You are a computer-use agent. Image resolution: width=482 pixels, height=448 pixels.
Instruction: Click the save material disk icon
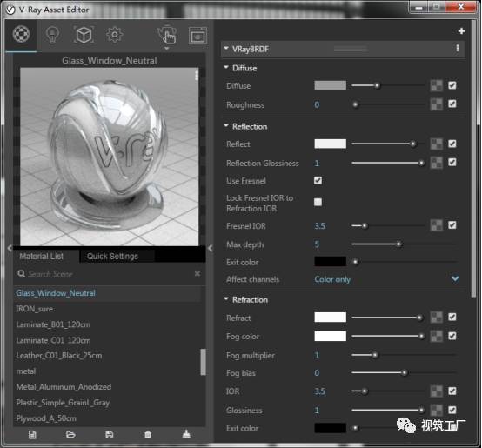coord(109,434)
